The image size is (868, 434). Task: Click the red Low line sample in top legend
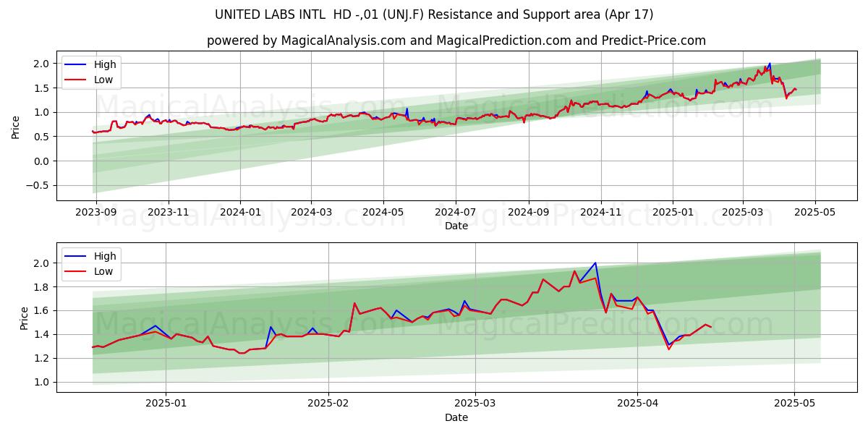tap(76, 80)
